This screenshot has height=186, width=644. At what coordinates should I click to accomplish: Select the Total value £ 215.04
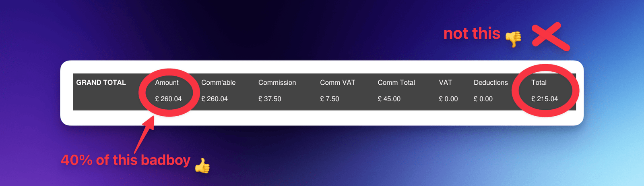(x=545, y=99)
